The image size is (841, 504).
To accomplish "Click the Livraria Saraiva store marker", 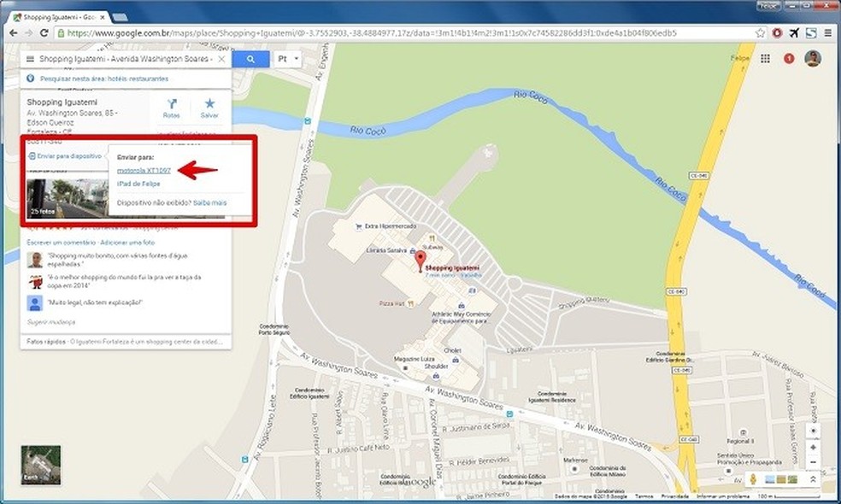I will pyautogui.click(x=412, y=250).
